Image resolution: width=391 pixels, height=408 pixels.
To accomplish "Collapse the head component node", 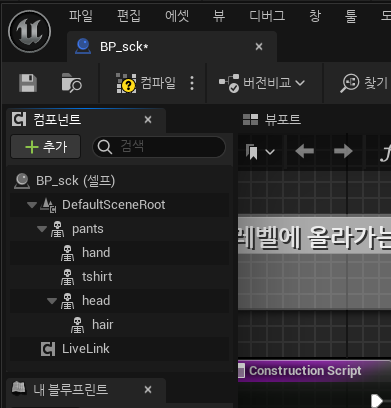I will 52,301.
